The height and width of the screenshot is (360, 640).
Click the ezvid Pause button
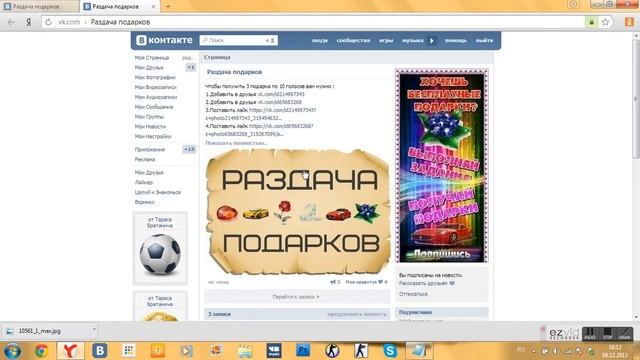click(x=589, y=333)
